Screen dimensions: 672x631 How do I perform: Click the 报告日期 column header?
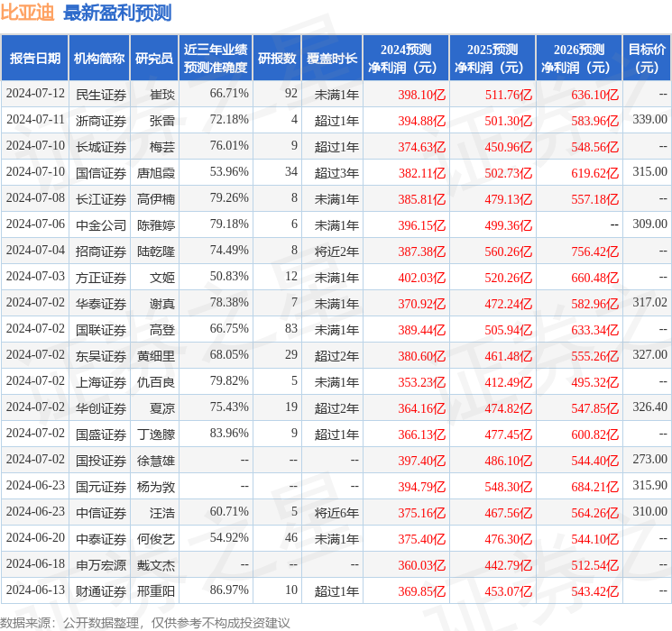pyautogui.click(x=34, y=58)
